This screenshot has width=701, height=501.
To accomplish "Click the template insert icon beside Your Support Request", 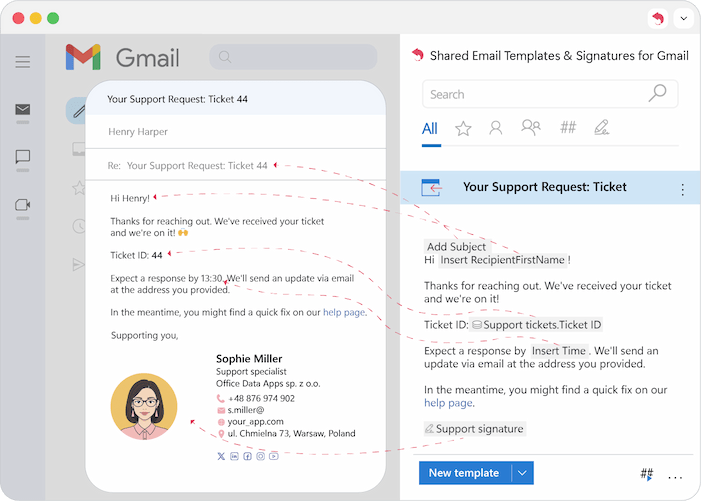I will pos(431,187).
